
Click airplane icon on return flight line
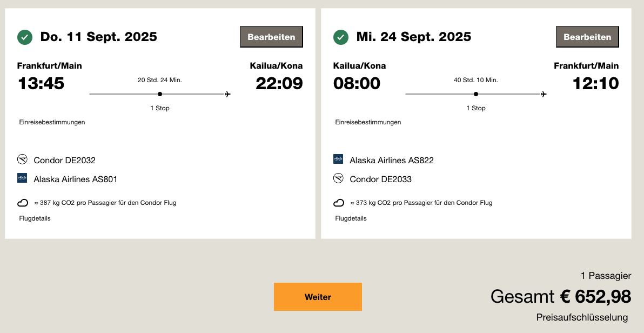(544, 94)
